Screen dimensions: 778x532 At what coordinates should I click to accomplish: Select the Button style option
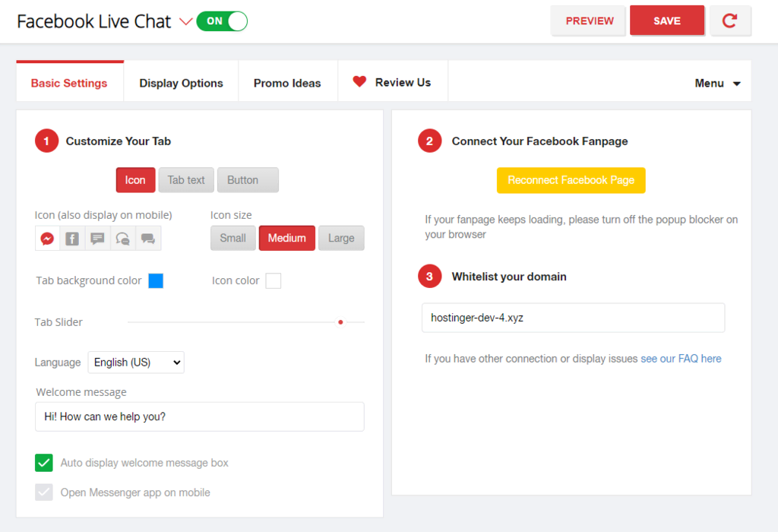coord(248,180)
